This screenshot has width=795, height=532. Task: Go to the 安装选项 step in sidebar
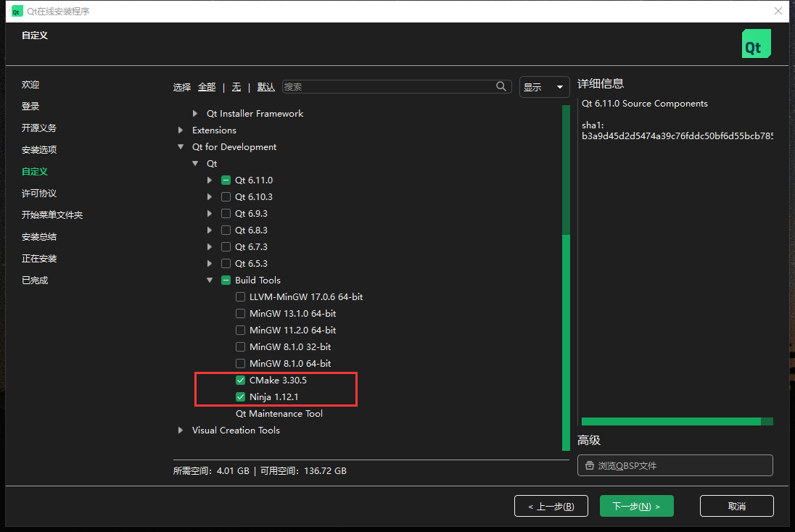tap(39, 150)
